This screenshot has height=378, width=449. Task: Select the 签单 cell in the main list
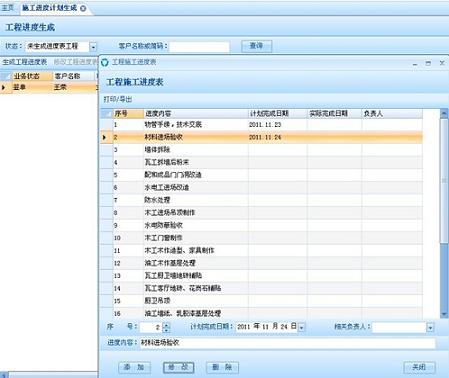[33, 87]
